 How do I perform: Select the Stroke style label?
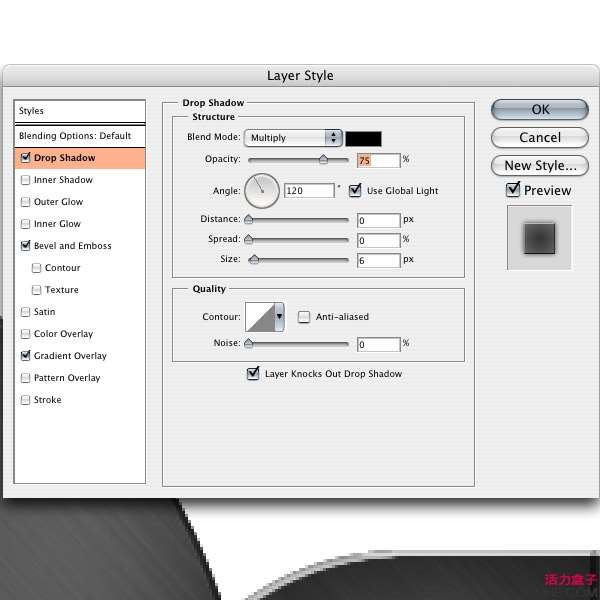coord(47,400)
